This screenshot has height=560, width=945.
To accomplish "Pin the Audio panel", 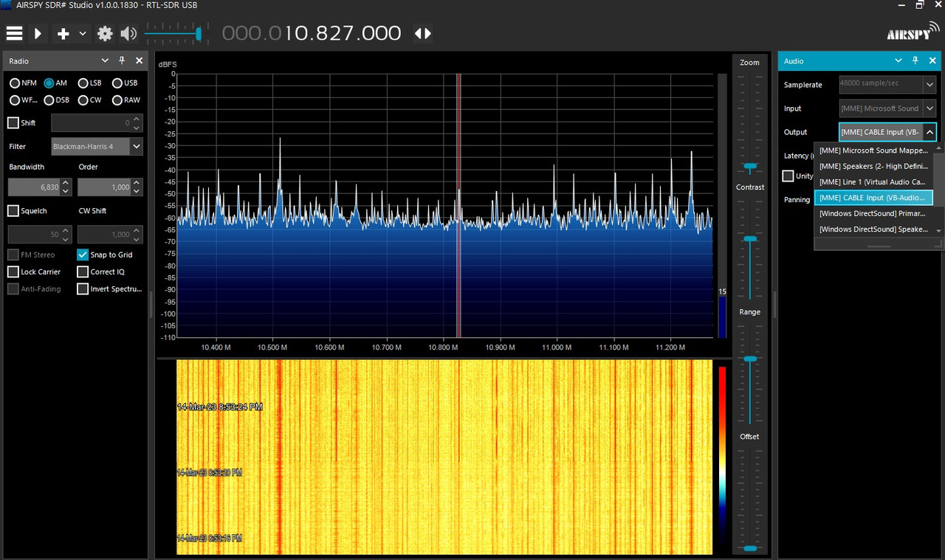I will coord(915,61).
